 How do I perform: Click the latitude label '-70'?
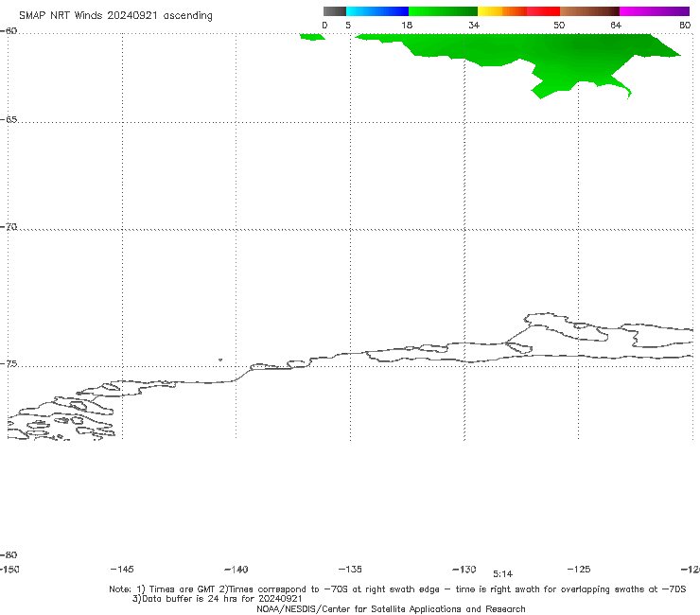pyautogui.click(x=9, y=227)
